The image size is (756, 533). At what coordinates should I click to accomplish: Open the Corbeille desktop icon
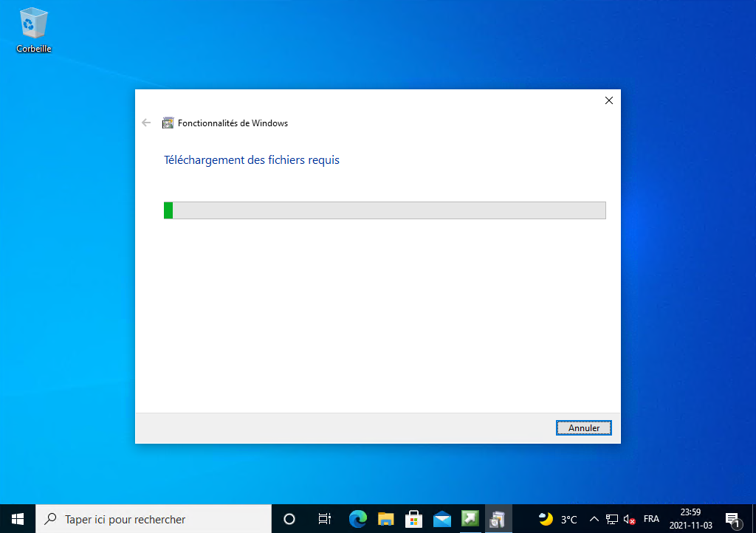(x=34, y=30)
